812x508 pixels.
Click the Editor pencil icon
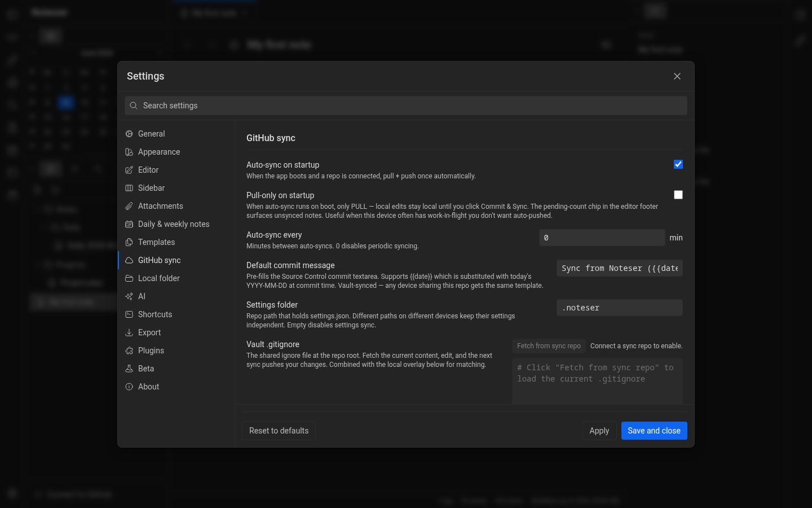click(x=129, y=170)
